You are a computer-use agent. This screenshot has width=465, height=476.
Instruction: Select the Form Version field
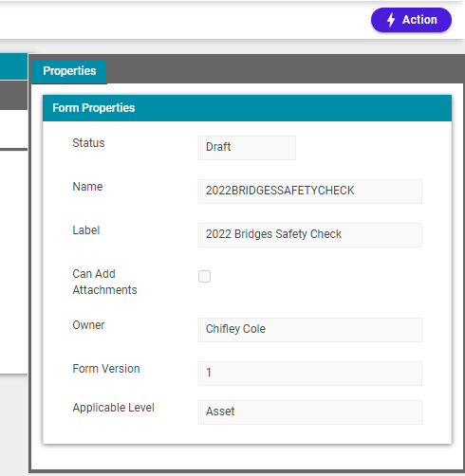(x=310, y=374)
